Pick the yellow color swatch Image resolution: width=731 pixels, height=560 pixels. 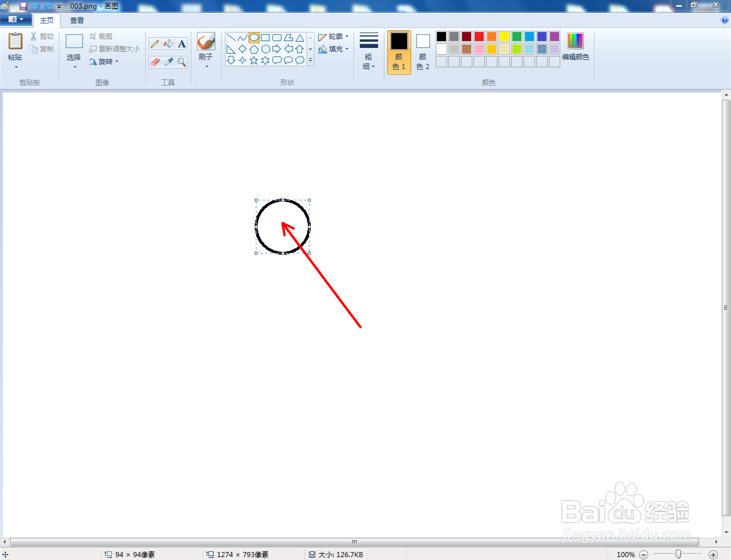[x=504, y=37]
